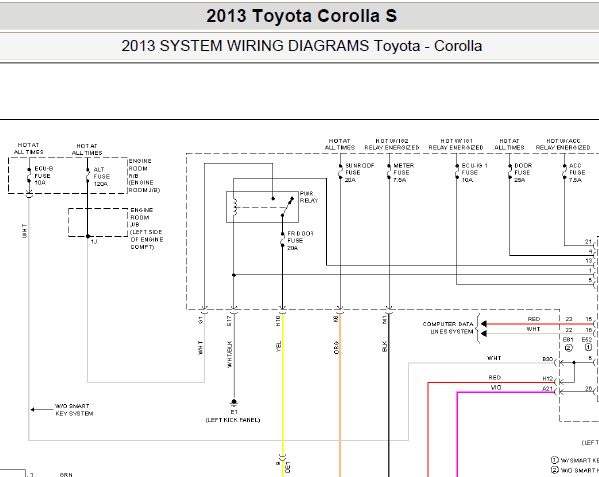This screenshot has height=477, width=599.
Task: Click WHT label on B20 wire
Action: pos(494,358)
